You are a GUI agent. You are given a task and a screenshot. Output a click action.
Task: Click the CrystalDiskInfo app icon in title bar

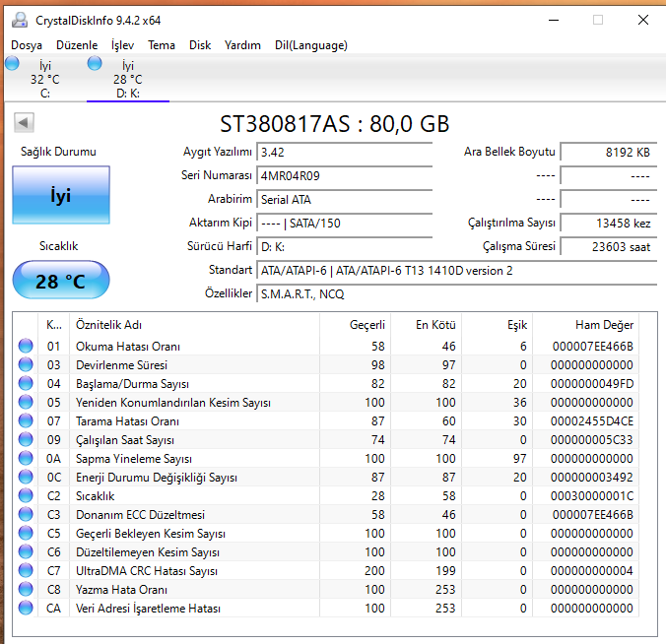20,20
